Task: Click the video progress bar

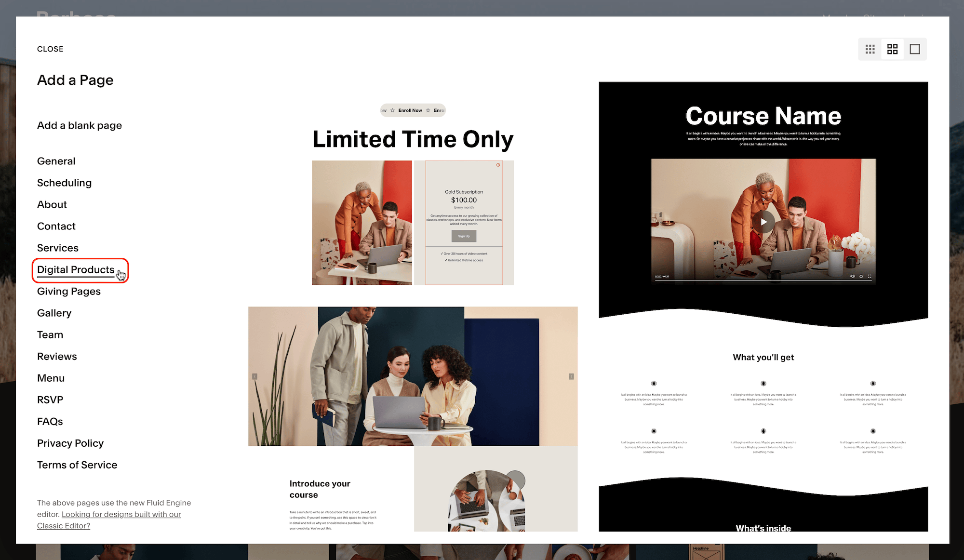Action: (752, 280)
